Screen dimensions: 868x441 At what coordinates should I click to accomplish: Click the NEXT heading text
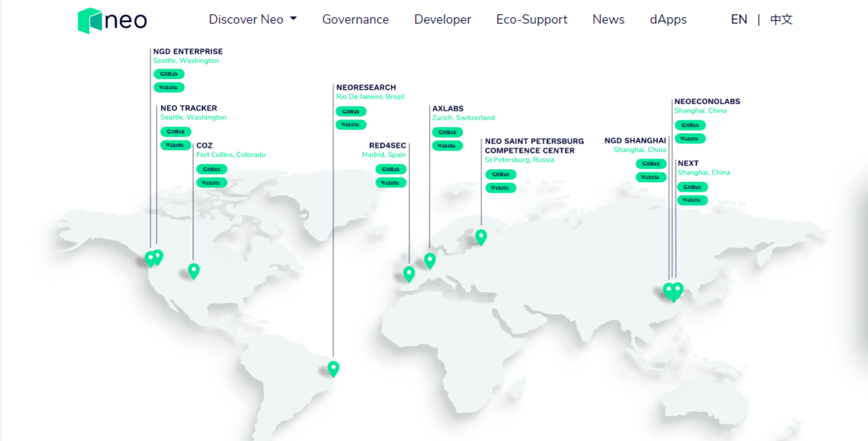(688, 163)
